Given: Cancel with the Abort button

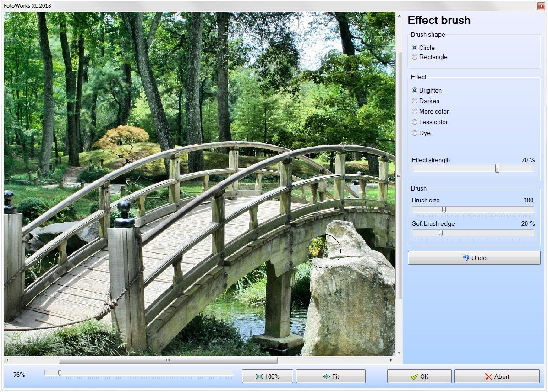Looking at the screenshot, I should click(x=497, y=376).
